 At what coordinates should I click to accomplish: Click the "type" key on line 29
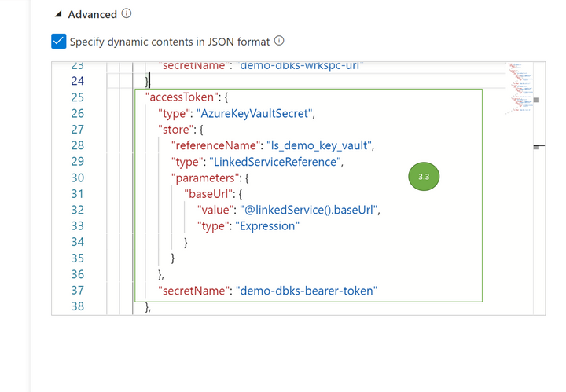[x=187, y=162]
